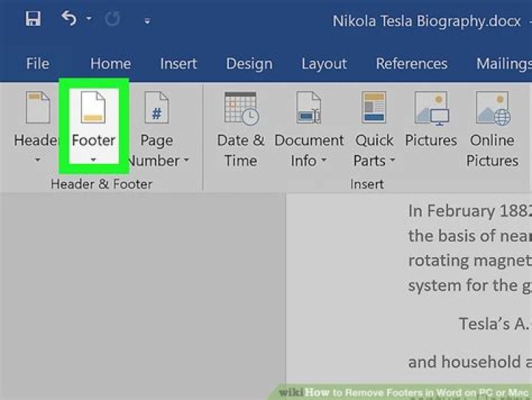This screenshot has width=532, height=400.
Task: Expand the Page Number dropdown arrow
Action: click(x=187, y=160)
